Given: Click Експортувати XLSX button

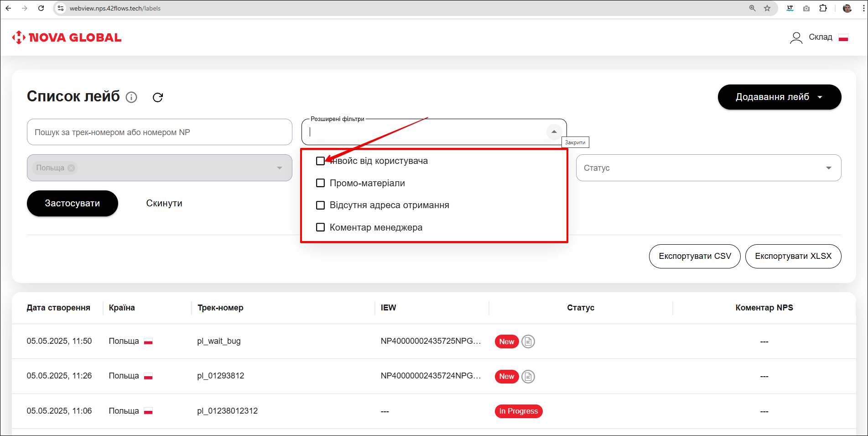Looking at the screenshot, I should (793, 256).
